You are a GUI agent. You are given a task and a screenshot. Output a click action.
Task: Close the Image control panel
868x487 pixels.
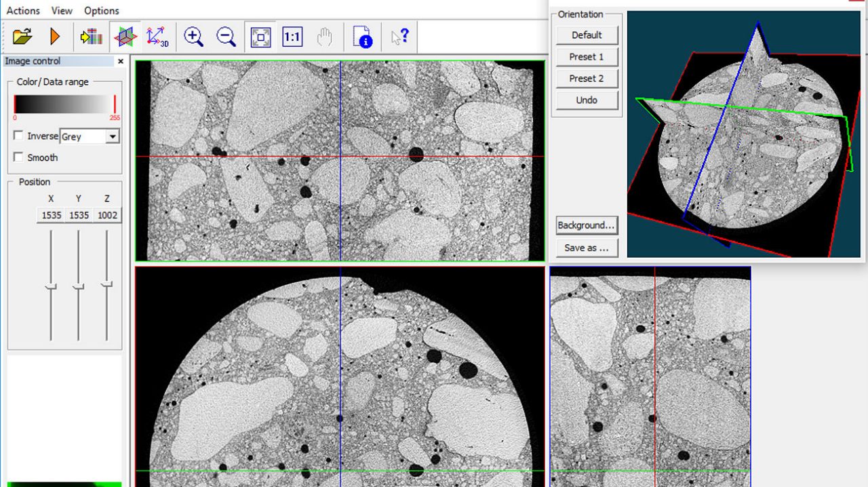121,61
